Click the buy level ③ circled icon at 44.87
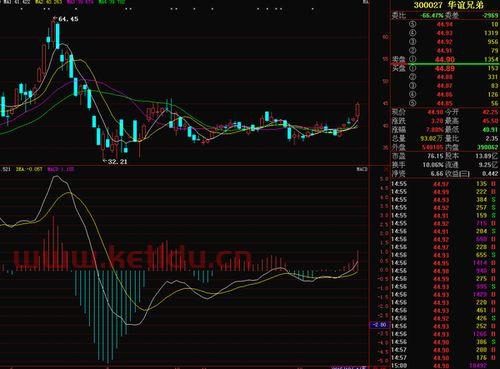Viewport: 500px width, 369px height. 413,86
